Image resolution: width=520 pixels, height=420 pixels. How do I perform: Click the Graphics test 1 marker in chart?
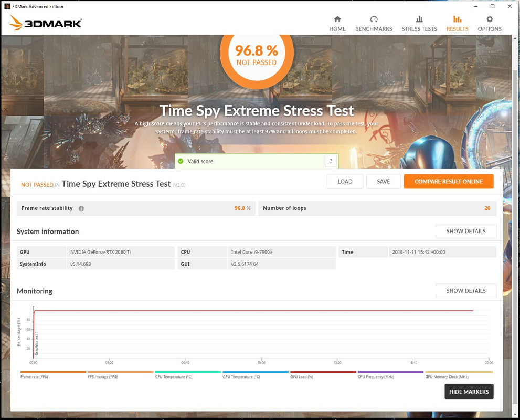[x=37, y=343]
